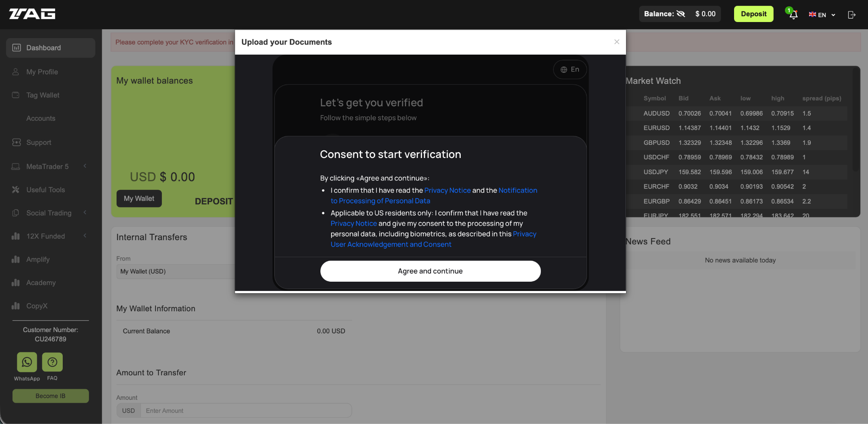Click the EURCHF symbol row

(737, 186)
